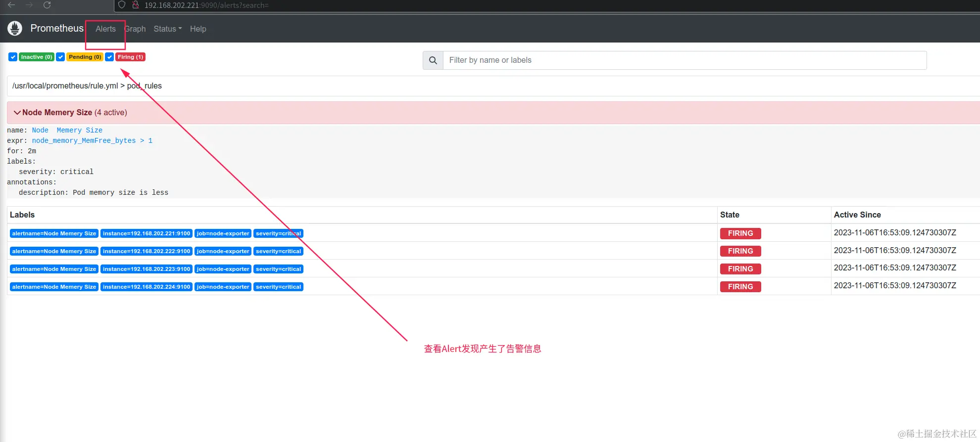
Task: Click the browser forward arrow
Action: [29, 5]
